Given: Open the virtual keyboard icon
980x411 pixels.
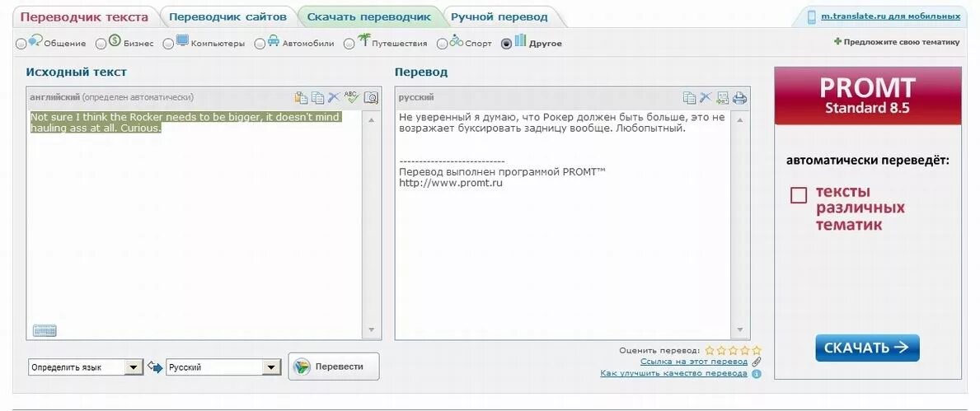Looking at the screenshot, I should tap(45, 330).
